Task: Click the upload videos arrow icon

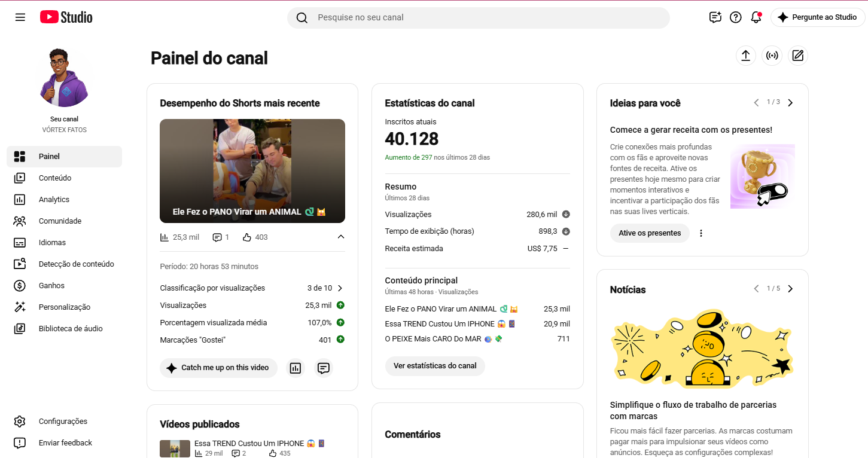Action: 745,56
